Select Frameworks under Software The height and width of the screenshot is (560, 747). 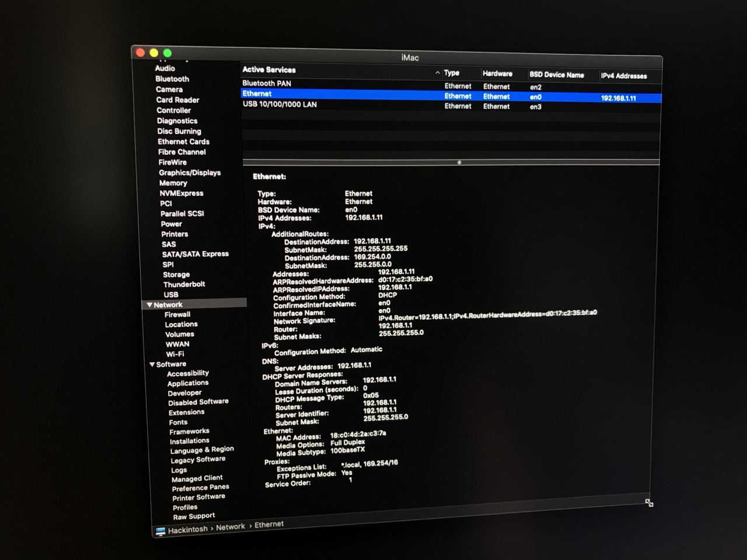coord(190,432)
